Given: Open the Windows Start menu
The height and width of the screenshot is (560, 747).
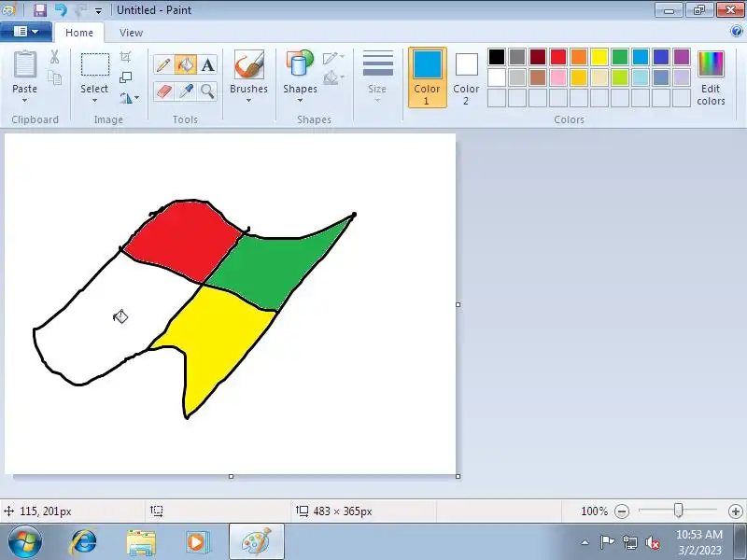Looking at the screenshot, I should (25, 541).
